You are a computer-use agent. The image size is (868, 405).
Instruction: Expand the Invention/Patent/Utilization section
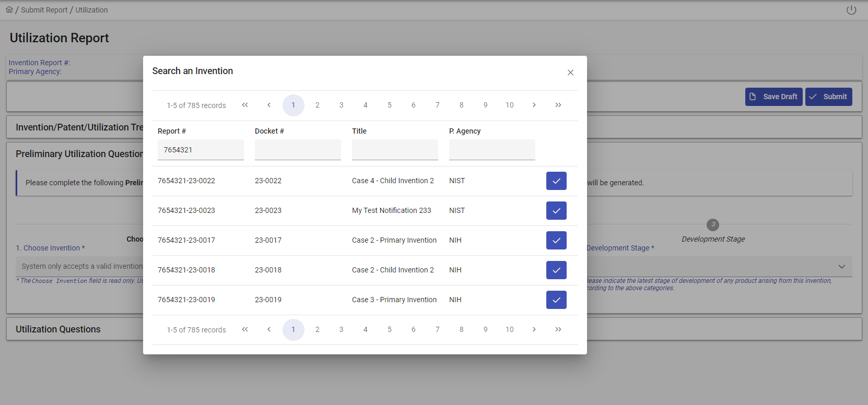click(x=78, y=127)
